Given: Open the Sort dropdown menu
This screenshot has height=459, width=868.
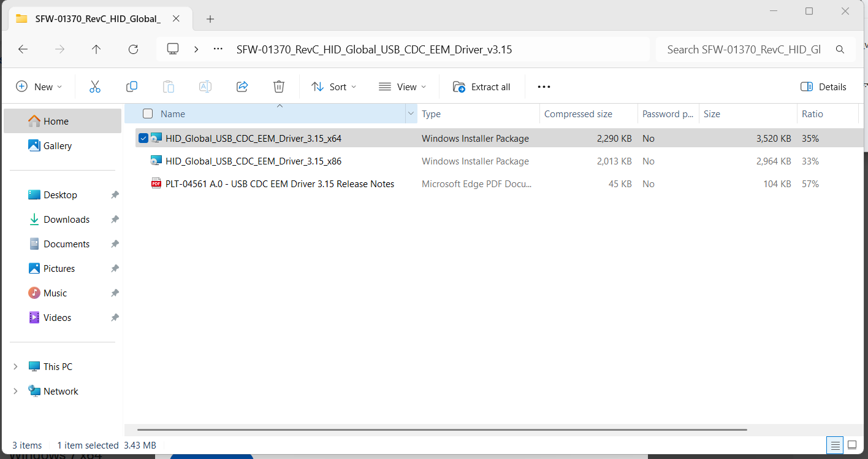Looking at the screenshot, I should [334, 87].
